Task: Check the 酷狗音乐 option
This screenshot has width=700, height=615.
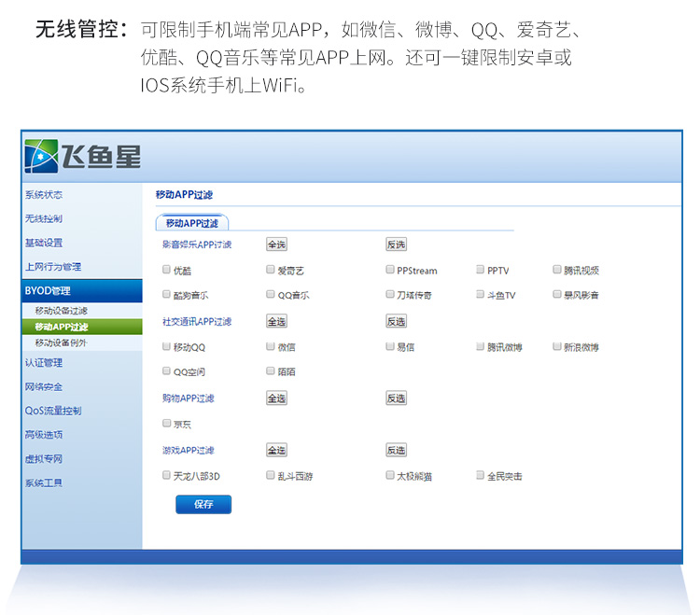Action: [166, 294]
